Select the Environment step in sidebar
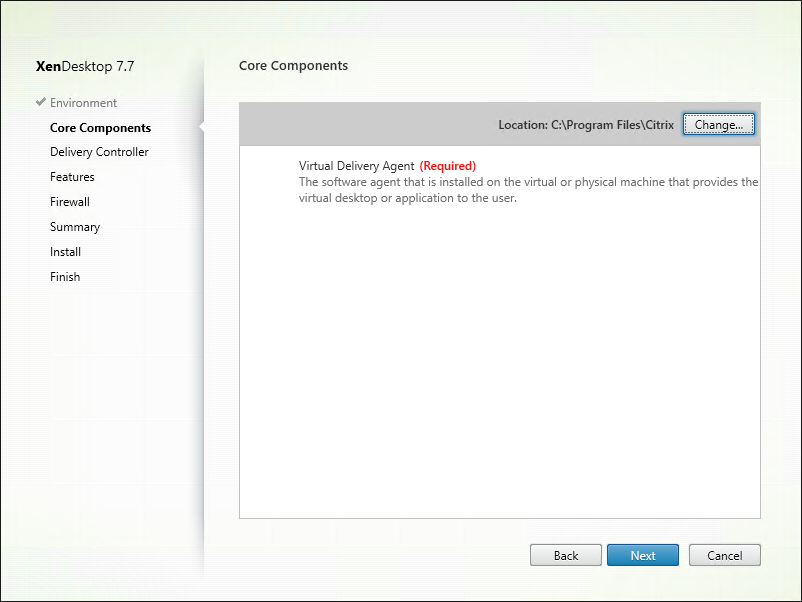 point(83,103)
